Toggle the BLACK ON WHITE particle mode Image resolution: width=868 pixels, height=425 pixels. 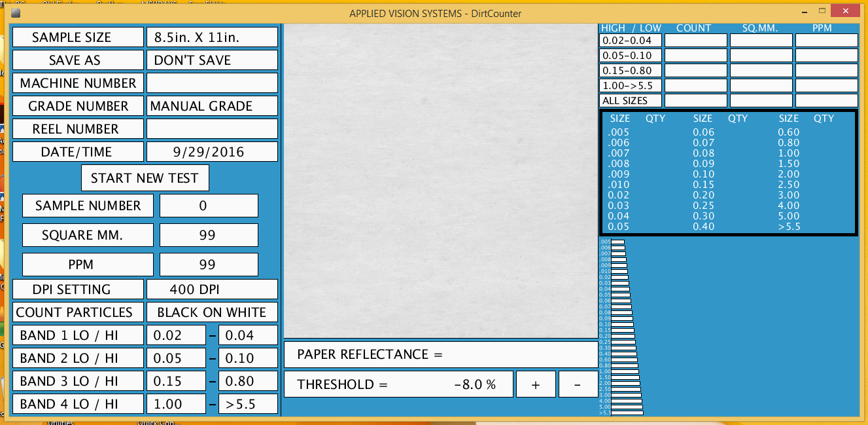(x=212, y=312)
